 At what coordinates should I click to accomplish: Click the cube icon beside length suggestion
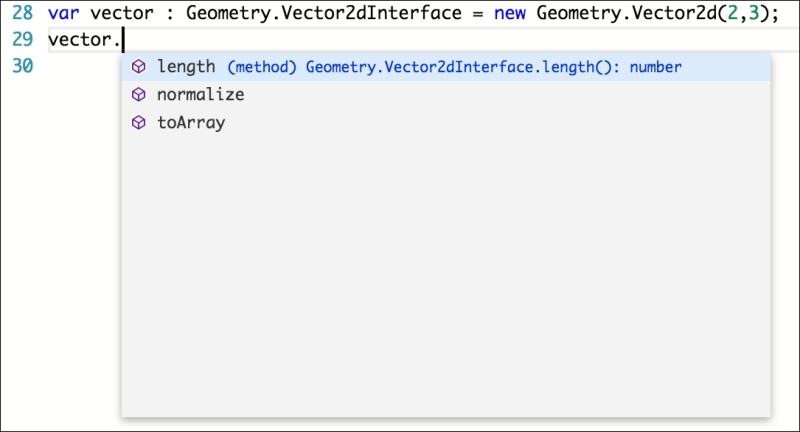(x=138, y=66)
